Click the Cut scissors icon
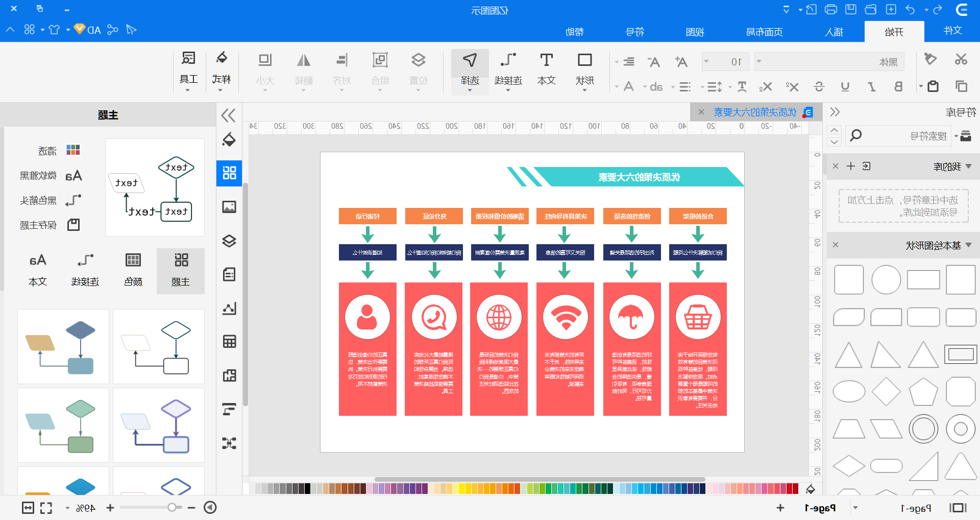Screen dimensions: 980x520 (961, 59)
